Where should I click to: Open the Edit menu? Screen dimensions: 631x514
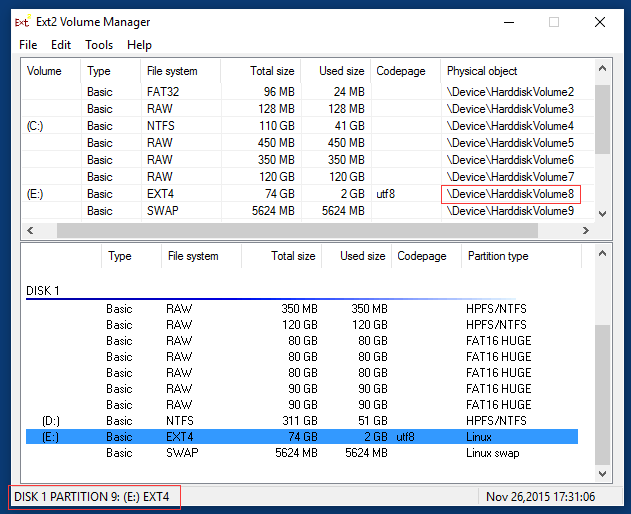coord(61,45)
